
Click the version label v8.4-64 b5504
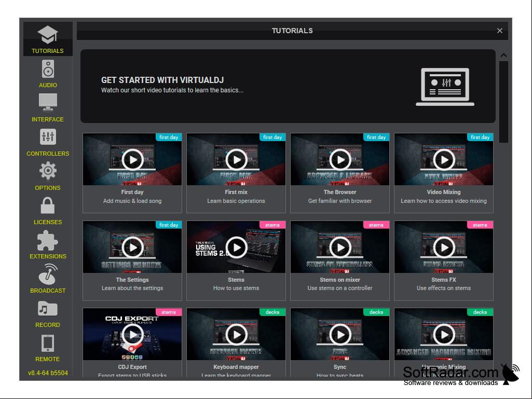(x=48, y=373)
